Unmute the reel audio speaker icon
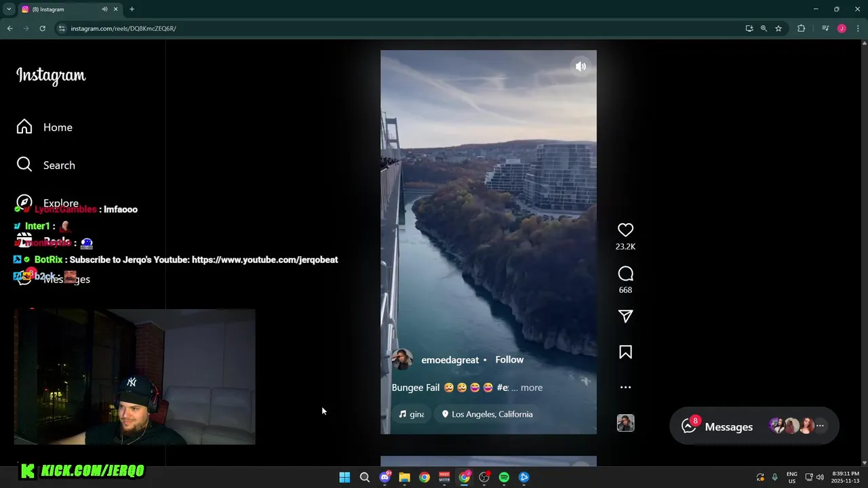Image resolution: width=868 pixels, height=488 pixels. tap(580, 66)
